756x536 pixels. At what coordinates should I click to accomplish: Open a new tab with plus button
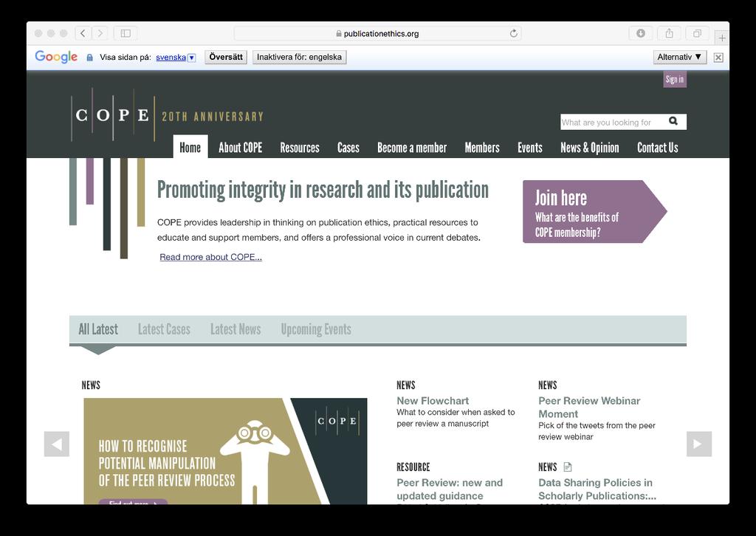click(722, 38)
